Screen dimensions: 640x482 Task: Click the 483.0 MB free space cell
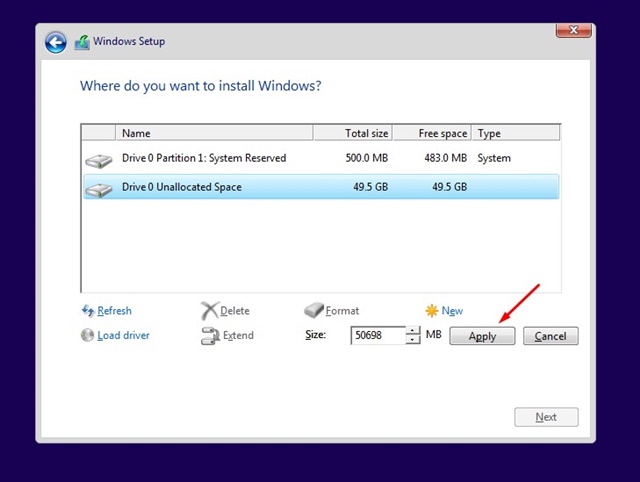click(x=445, y=158)
